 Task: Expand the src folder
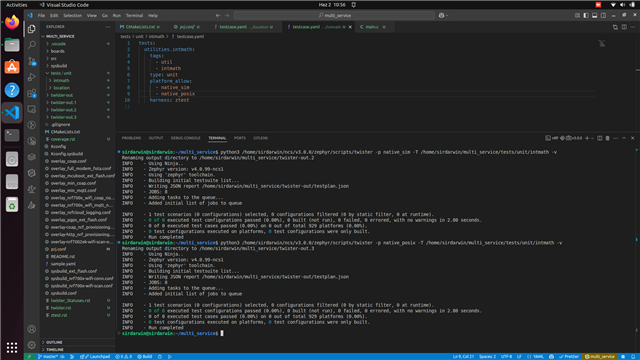[x=77, y=58]
